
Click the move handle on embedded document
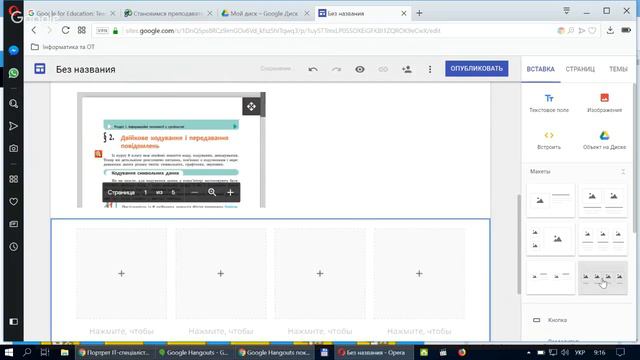251,107
